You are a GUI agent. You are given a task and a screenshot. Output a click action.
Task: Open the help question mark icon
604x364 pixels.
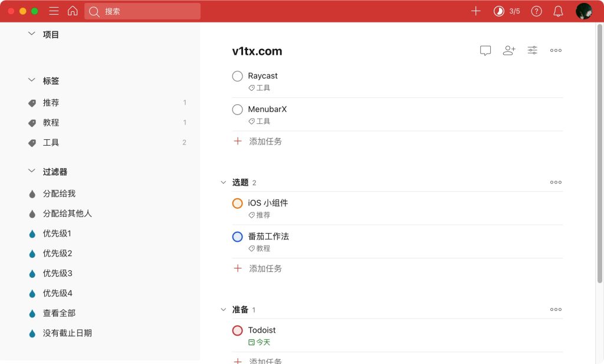click(x=536, y=11)
